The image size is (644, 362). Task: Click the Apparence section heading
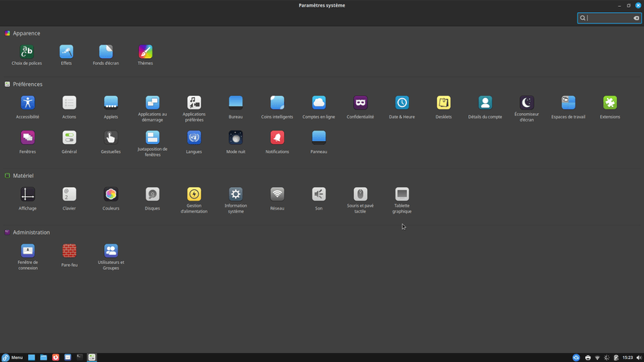click(26, 33)
